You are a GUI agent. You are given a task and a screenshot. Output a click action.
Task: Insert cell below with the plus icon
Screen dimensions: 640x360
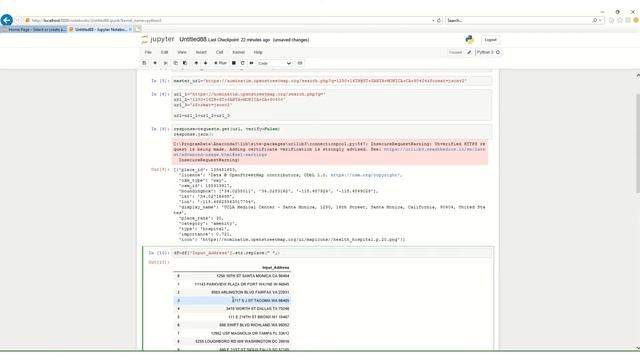155,63
